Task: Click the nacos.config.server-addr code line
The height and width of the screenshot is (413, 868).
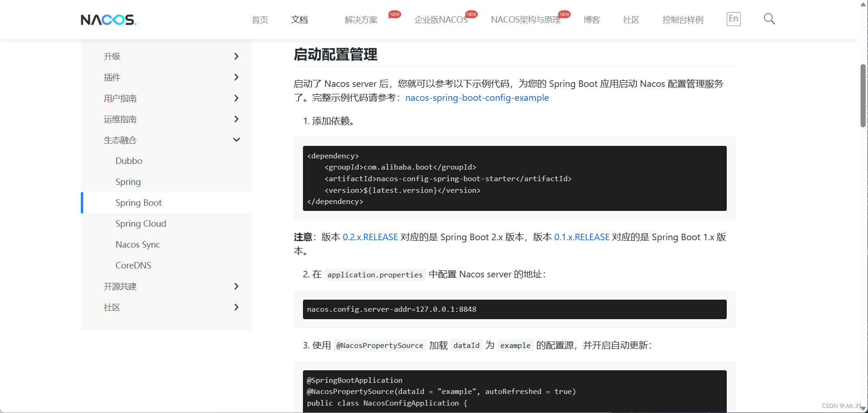Action: pos(392,309)
